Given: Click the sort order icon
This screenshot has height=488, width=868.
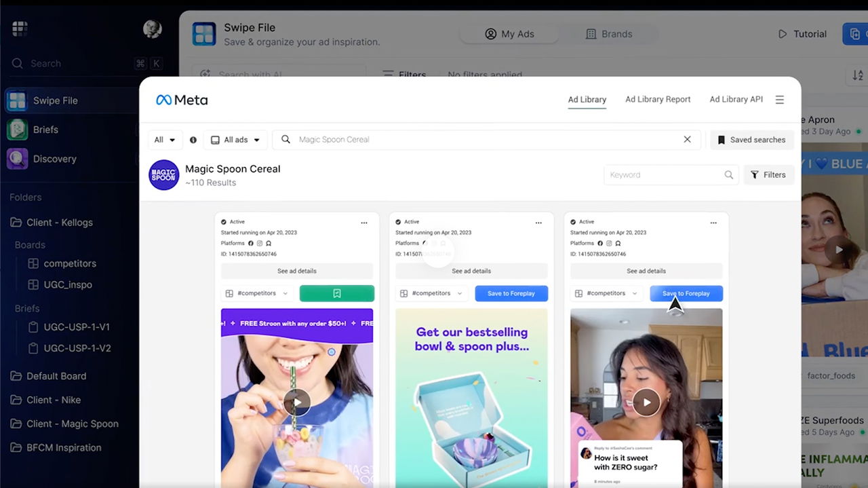Looking at the screenshot, I should [x=858, y=75].
